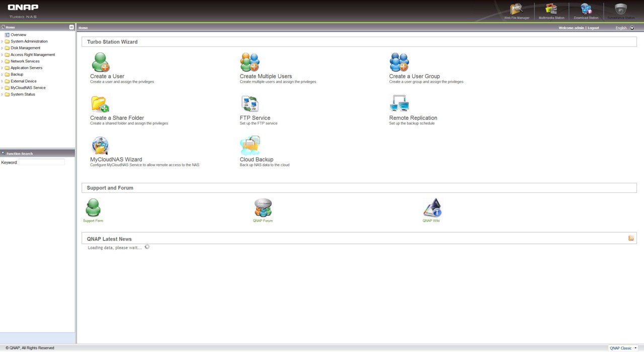Click the Support Form icon
Viewport: 644px width, 352px height.
[93, 207]
